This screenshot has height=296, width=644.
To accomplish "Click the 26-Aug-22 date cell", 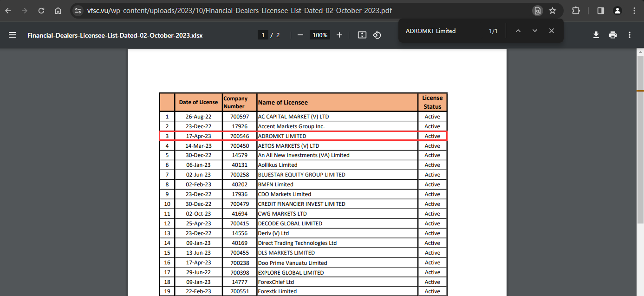I will click(198, 117).
